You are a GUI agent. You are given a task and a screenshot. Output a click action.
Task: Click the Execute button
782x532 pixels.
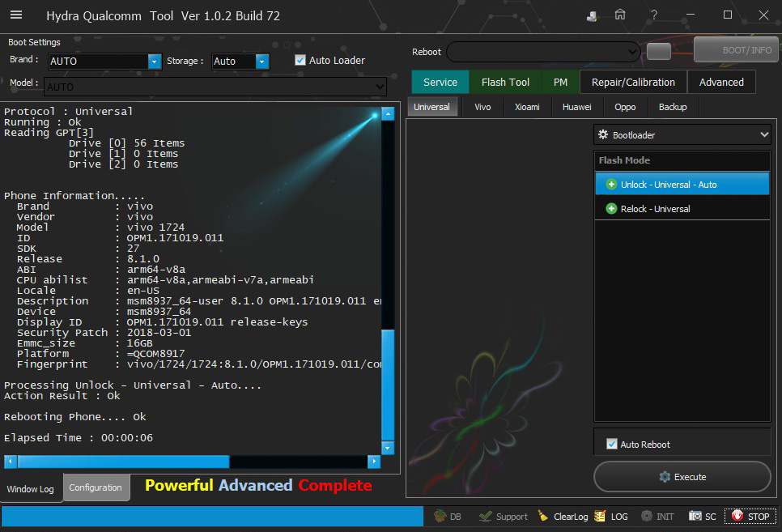tap(682, 477)
